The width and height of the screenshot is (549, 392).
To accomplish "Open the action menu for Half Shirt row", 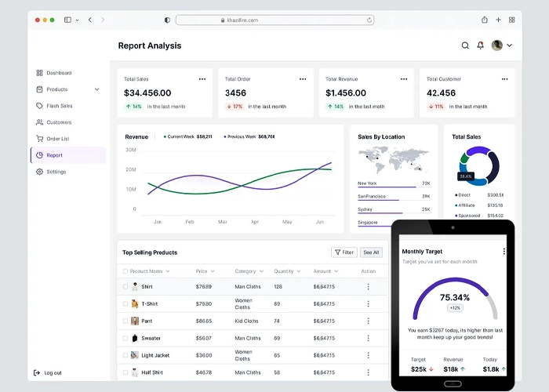I will [x=369, y=372].
